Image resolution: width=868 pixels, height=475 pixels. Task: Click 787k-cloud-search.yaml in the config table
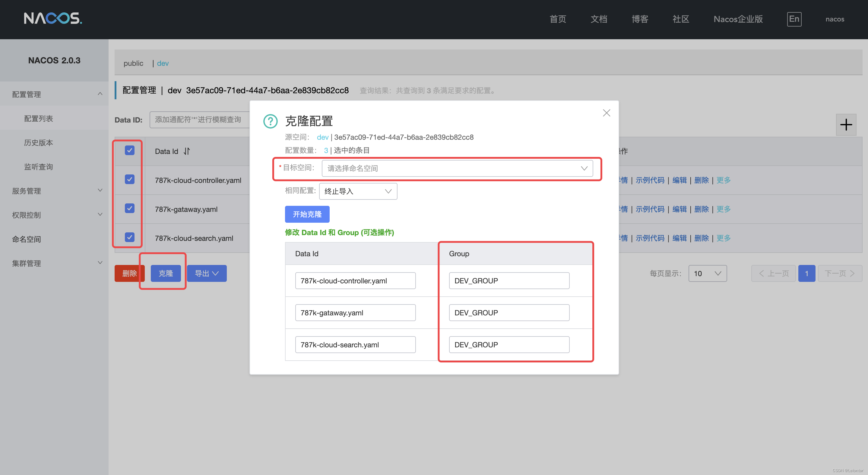point(194,238)
